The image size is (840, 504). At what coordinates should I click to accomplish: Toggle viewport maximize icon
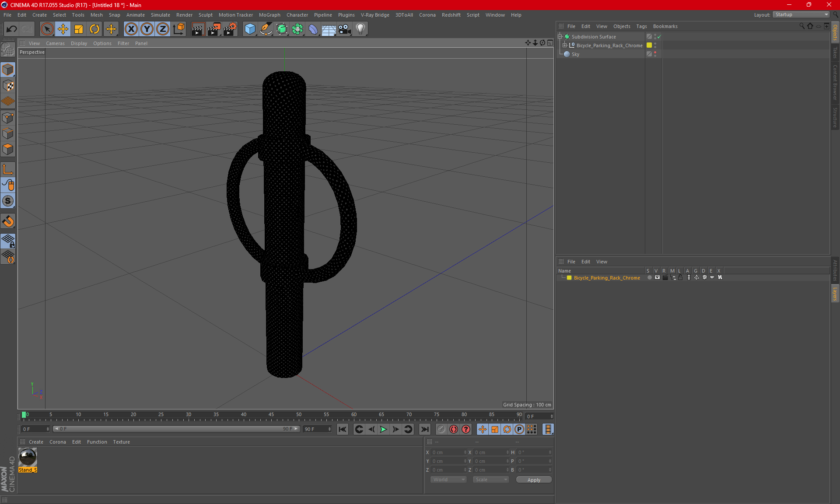[x=550, y=43]
